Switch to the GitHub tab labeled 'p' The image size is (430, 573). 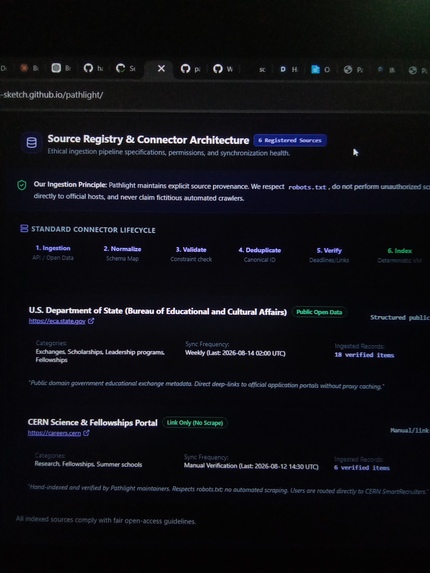190,68
